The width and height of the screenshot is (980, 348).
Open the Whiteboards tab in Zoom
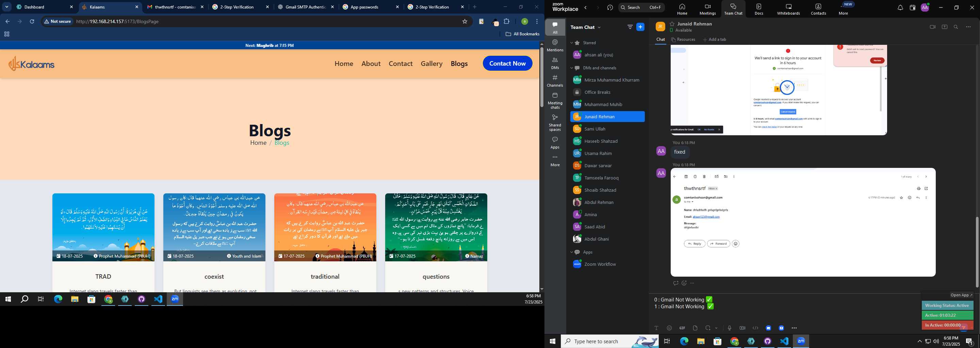tap(788, 9)
